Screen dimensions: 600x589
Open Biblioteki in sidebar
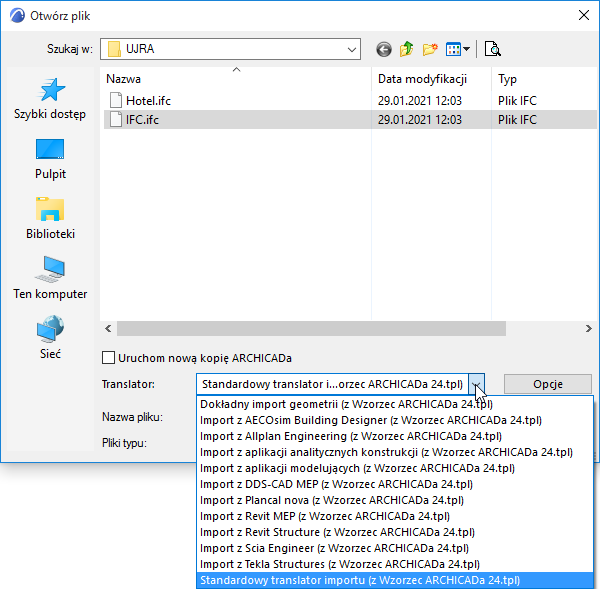pos(50,219)
